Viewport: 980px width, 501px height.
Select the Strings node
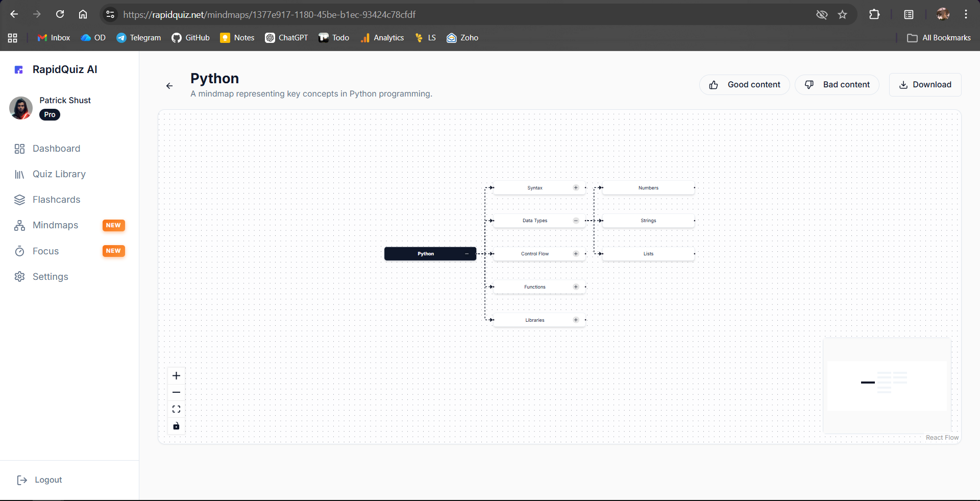click(x=648, y=221)
